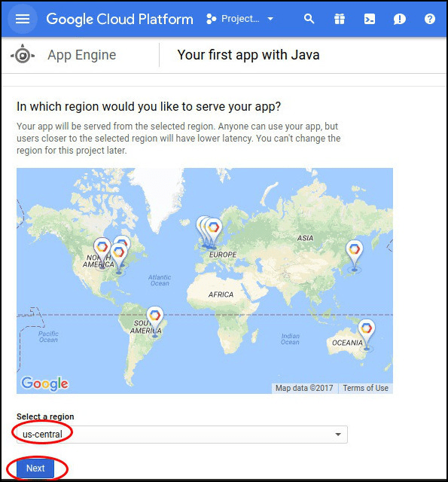Click the App Engine product icon
This screenshot has height=482, width=448.
23,55
